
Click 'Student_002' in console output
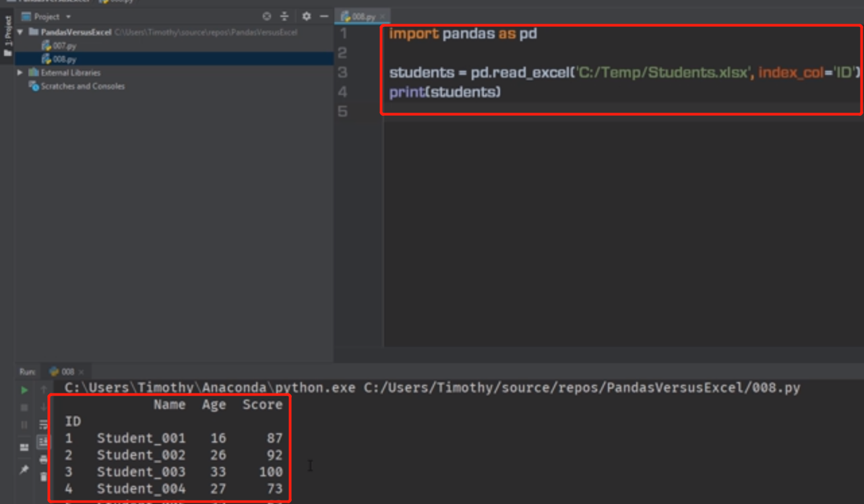141,455
